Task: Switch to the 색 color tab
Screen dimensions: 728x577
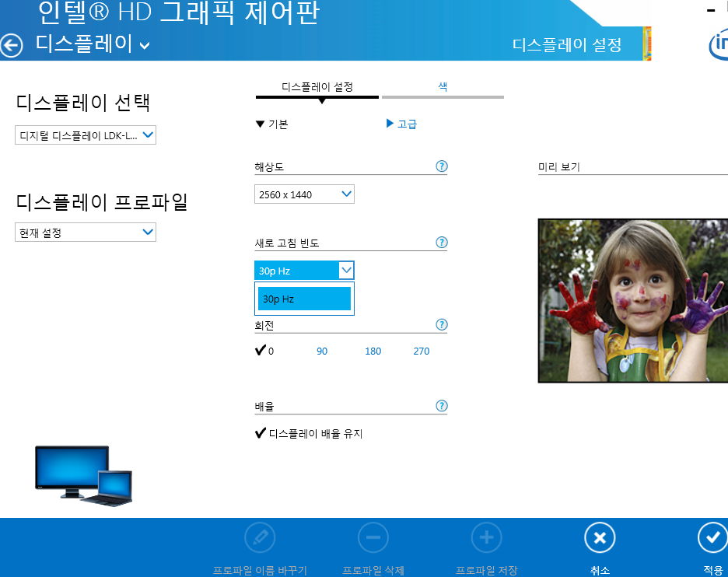Action: [443, 88]
